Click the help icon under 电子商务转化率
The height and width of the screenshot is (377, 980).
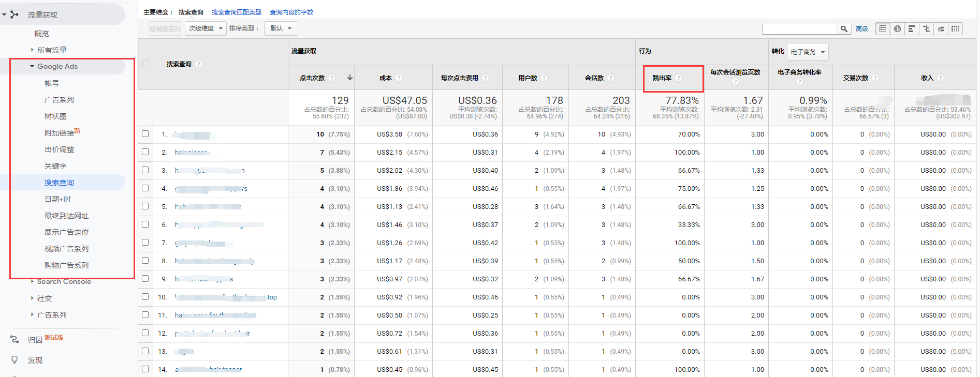pos(800,82)
